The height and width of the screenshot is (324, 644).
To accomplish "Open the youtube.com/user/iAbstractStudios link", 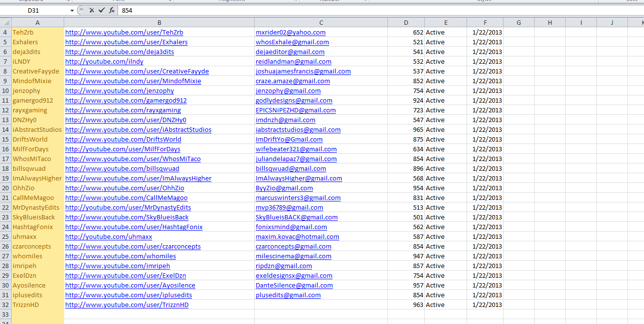I will 138,129.
